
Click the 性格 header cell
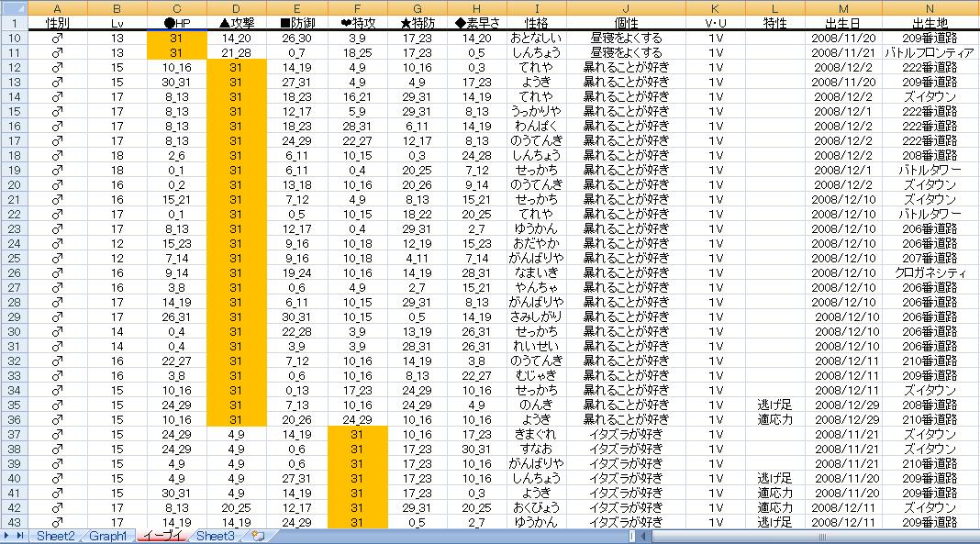(537, 23)
